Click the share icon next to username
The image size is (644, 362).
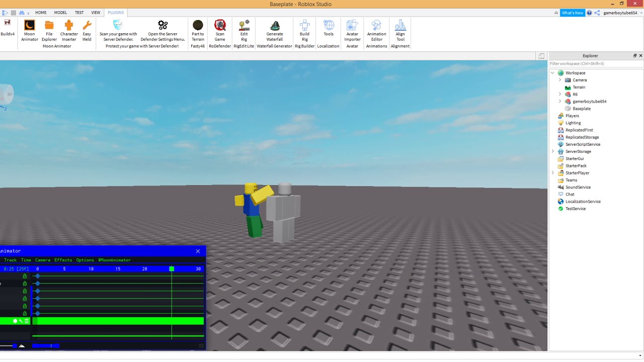coord(597,13)
